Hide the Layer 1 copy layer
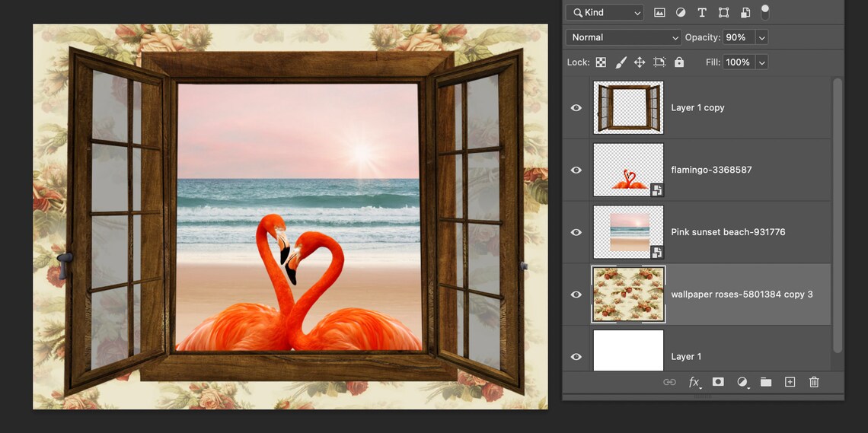This screenshot has height=433, width=868. point(576,107)
